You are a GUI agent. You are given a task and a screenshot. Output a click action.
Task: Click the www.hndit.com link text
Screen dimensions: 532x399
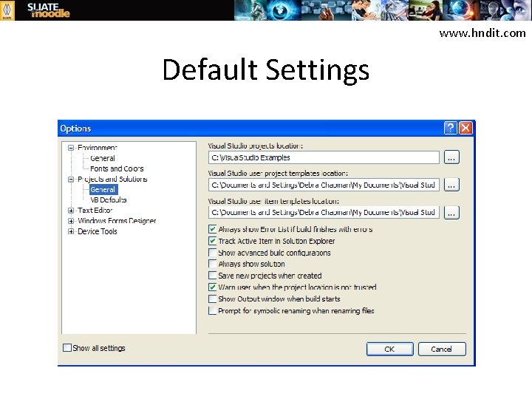pos(482,33)
